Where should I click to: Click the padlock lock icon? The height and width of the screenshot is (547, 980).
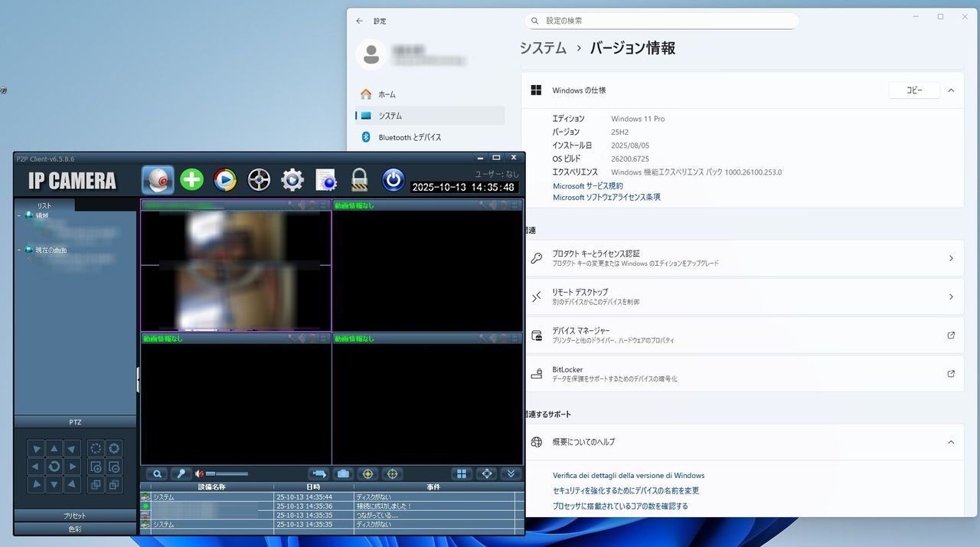pyautogui.click(x=360, y=180)
